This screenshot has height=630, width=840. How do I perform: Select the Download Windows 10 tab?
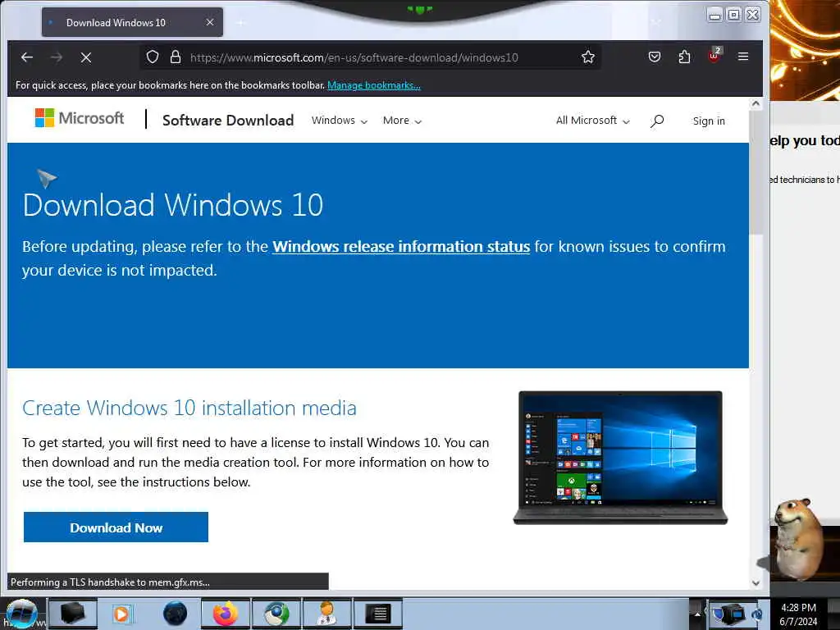(x=132, y=22)
